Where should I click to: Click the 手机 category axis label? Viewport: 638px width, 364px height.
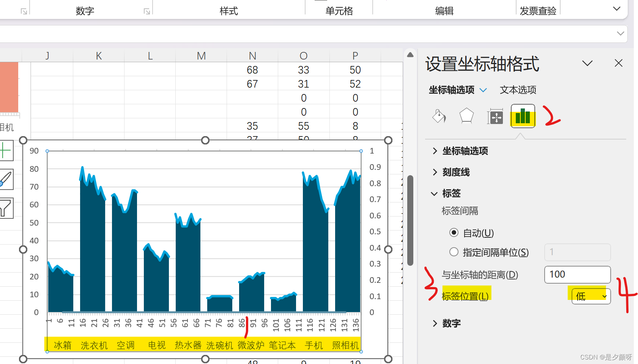[314, 345]
